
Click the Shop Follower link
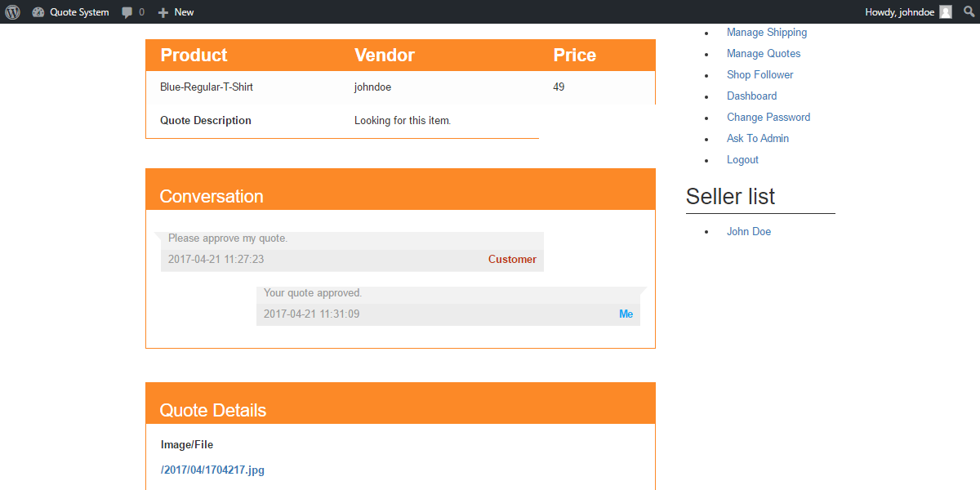pos(759,74)
